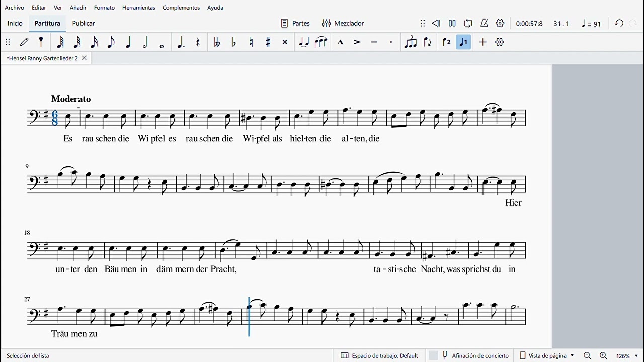Viewport: 644px width, 362px height.
Task: Undo the last action
Action: tap(619, 23)
